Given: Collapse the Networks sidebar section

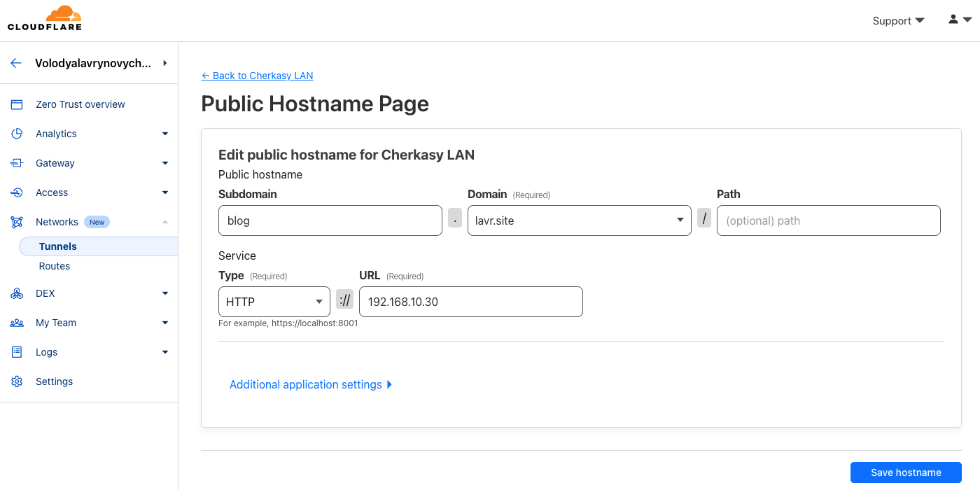Looking at the screenshot, I should pos(165,222).
